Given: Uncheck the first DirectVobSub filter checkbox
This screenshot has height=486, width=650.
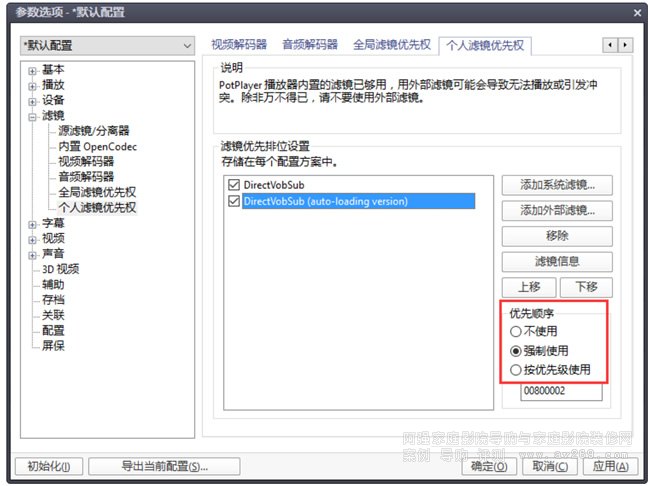Looking at the screenshot, I should pos(234,185).
